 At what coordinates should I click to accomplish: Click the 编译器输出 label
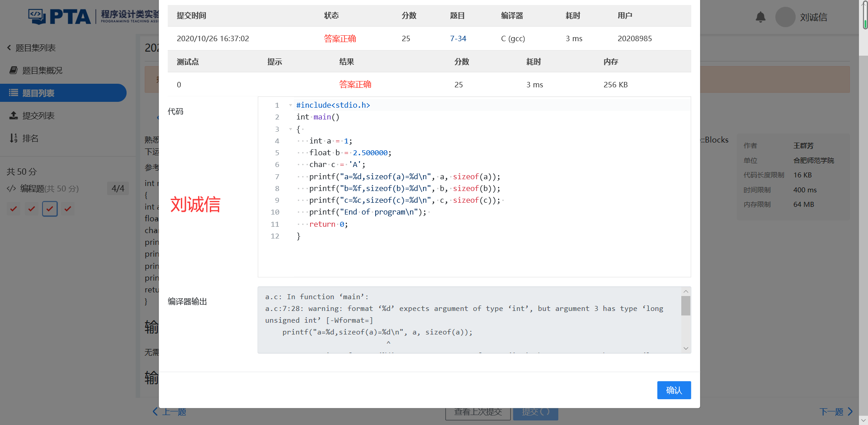click(187, 301)
